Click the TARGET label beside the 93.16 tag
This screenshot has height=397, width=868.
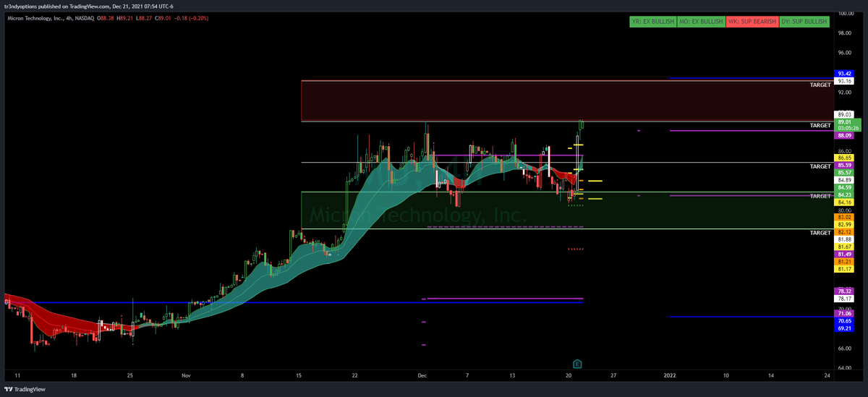tap(820, 85)
